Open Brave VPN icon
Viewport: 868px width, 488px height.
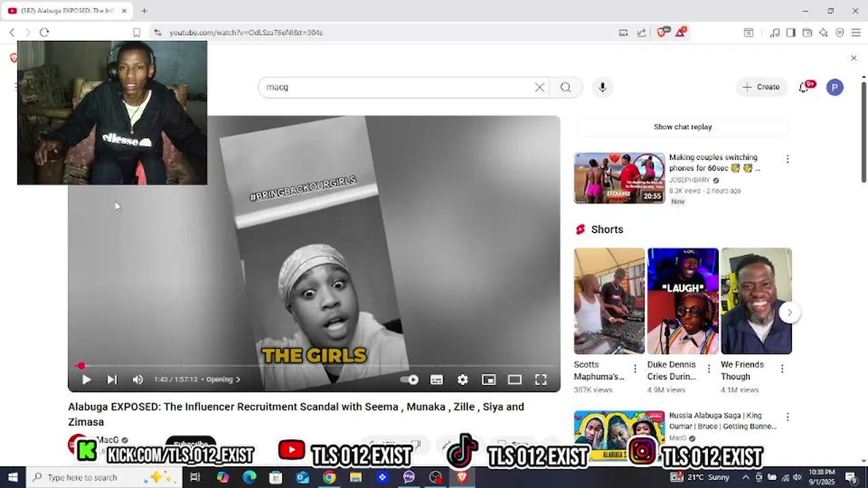840,33
